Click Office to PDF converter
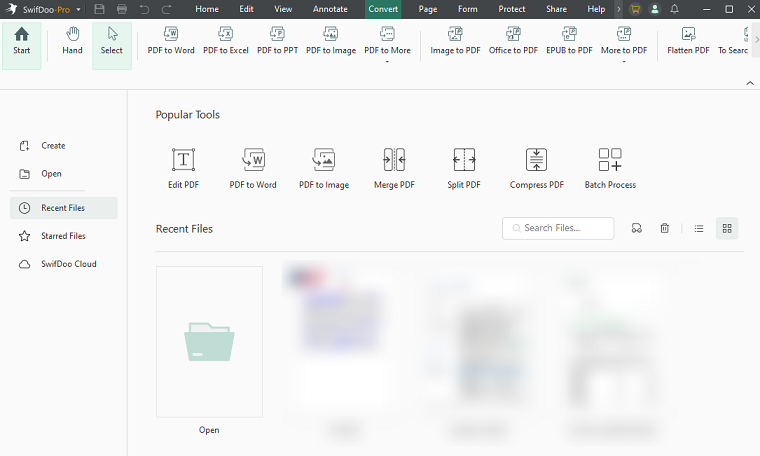Image resolution: width=760 pixels, height=456 pixels. [x=513, y=41]
